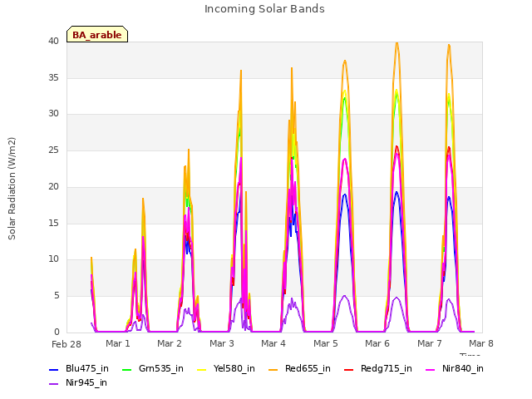This screenshot has height=399, width=532.
Task: Click the Mar 6 x-axis label
Action: [x=377, y=343]
